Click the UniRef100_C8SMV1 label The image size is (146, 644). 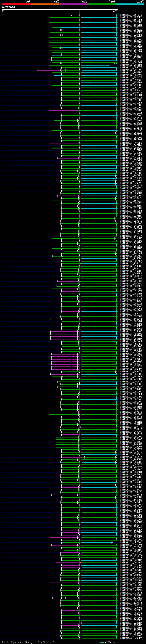131,75
